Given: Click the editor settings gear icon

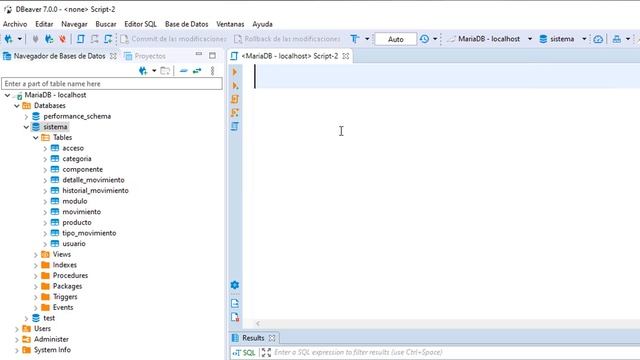Looking at the screenshot, I should coord(235,285).
